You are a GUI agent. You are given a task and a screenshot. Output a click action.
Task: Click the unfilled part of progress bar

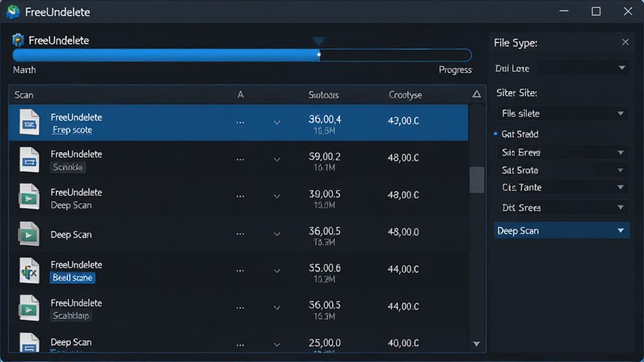point(396,55)
